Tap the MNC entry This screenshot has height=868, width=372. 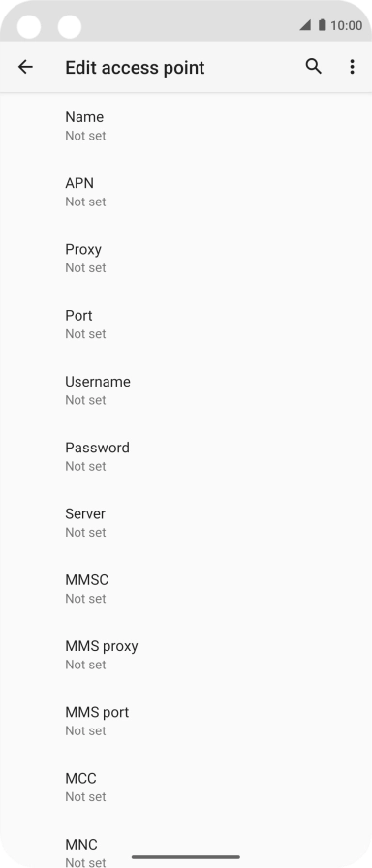coord(186,844)
